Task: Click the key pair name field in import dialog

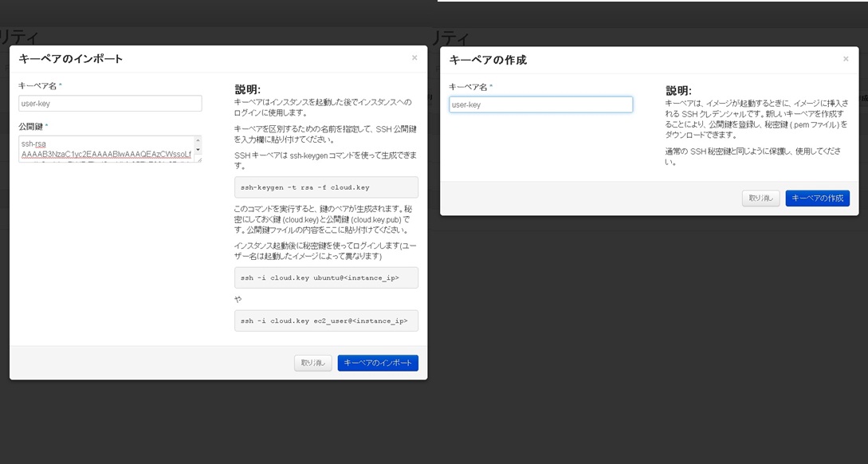Action: pyautogui.click(x=110, y=104)
